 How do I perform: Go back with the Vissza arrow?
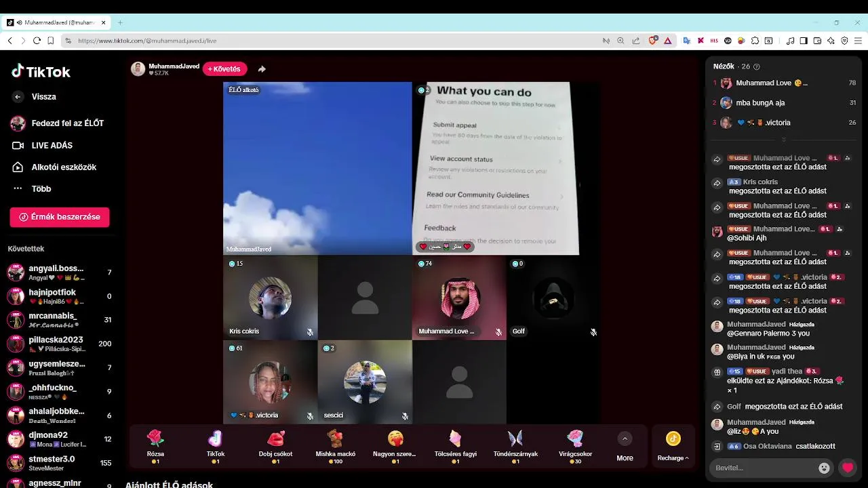click(x=18, y=97)
